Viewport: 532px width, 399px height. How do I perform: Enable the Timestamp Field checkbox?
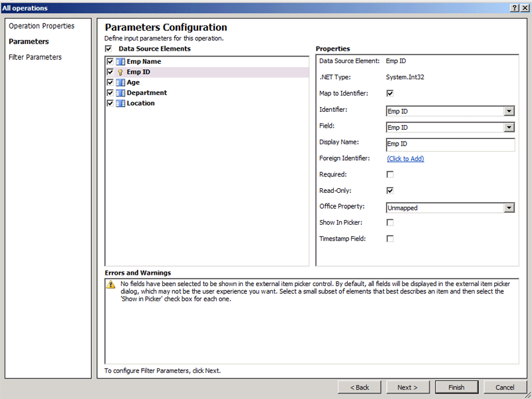click(x=390, y=239)
